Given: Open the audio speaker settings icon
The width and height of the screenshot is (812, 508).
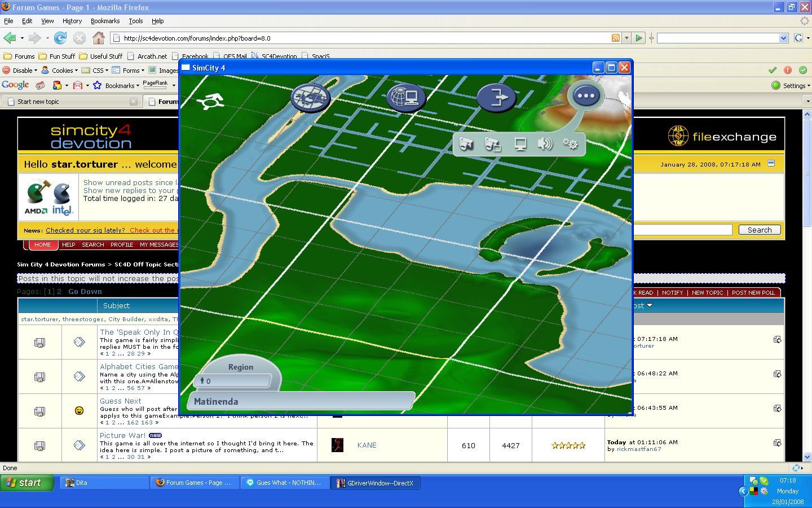Looking at the screenshot, I should coord(545,144).
